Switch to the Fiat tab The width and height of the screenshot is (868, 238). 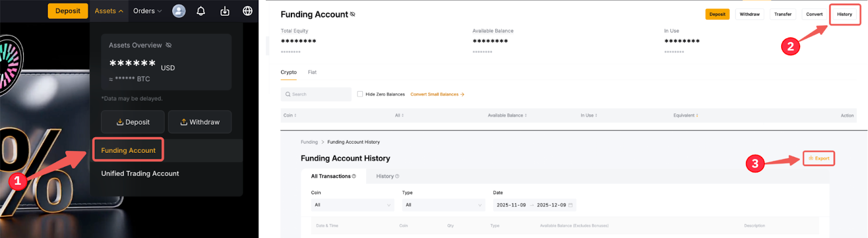point(312,72)
